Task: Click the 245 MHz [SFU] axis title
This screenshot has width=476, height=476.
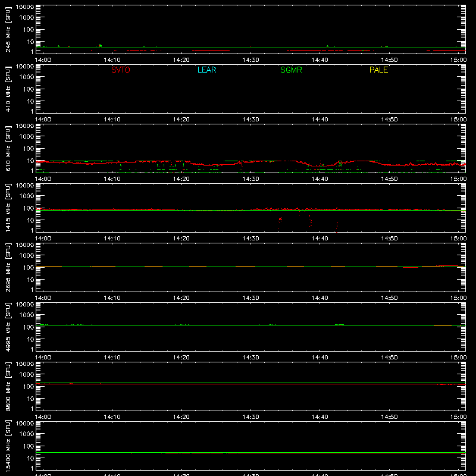Action: click(x=8, y=29)
